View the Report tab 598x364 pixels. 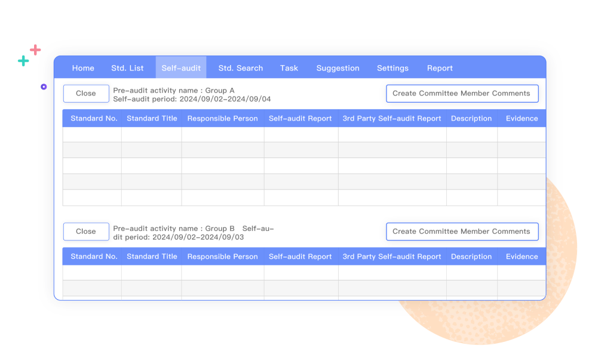(x=440, y=68)
